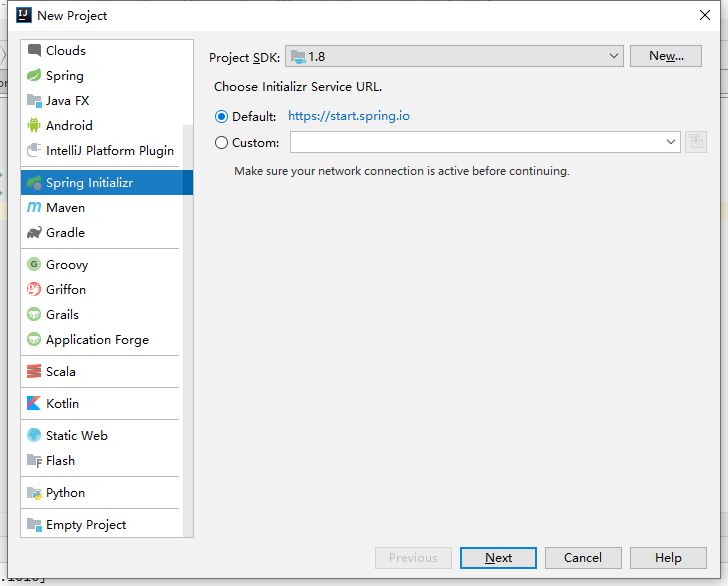Screen dimensions: 728x586
Task: Click the Next button
Action: 498,558
